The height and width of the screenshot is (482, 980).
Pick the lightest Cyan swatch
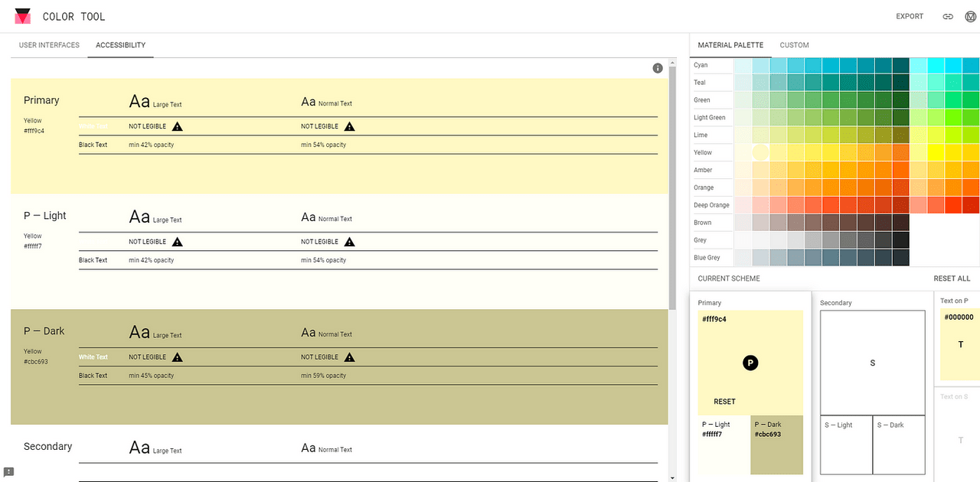click(x=743, y=66)
